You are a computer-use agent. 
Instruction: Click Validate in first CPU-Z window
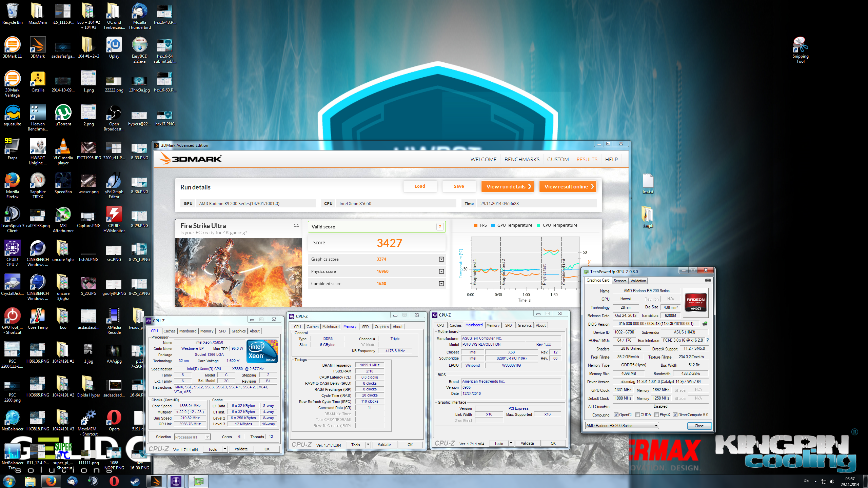click(x=241, y=449)
